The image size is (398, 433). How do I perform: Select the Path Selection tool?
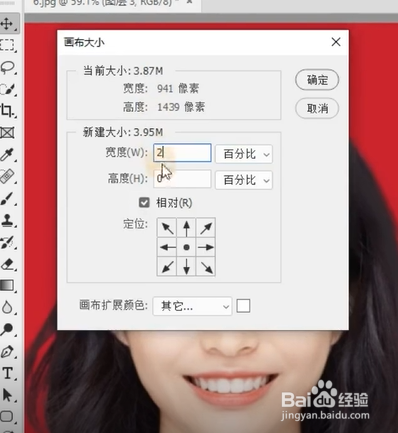point(7,395)
